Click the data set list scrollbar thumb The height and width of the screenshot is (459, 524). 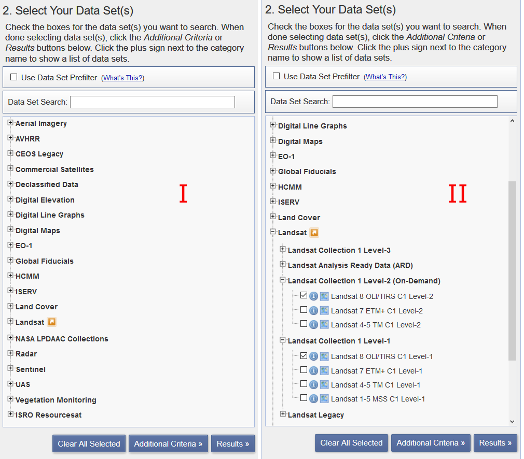point(512,270)
